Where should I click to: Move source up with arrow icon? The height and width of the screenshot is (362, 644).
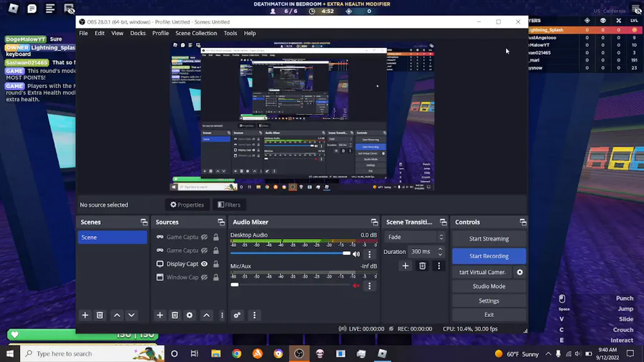point(207,315)
